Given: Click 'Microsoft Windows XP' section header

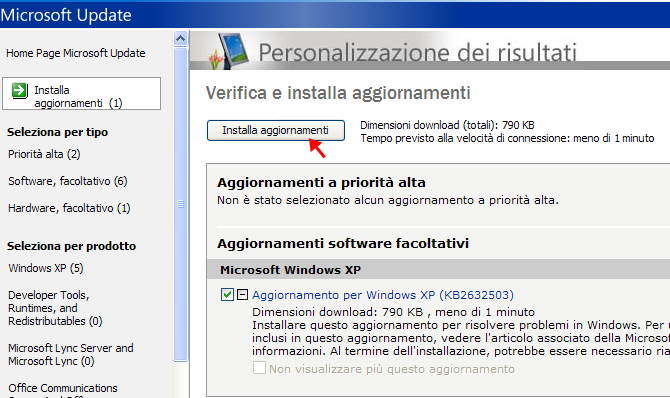Looking at the screenshot, I should [x=291, y=270].
